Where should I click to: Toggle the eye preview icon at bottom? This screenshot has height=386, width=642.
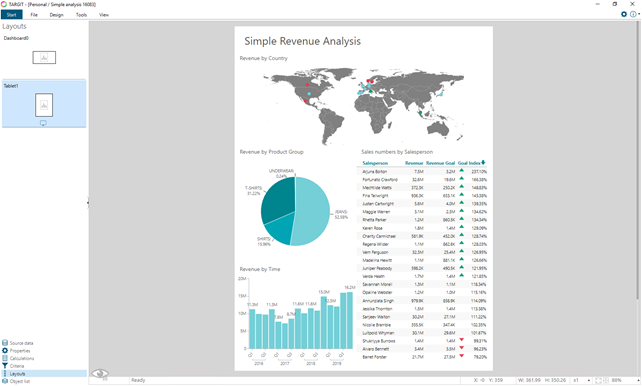(x=99, y=373)
